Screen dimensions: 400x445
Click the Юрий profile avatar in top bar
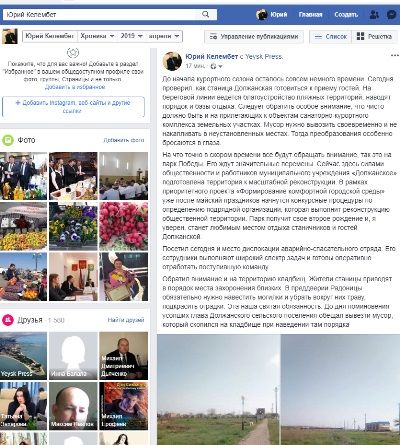point(262,15)
